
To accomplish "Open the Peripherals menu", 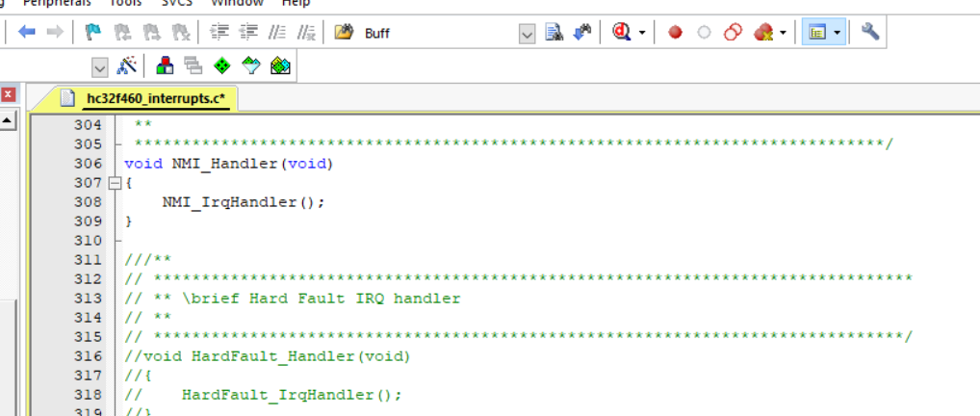I will pos(57,3).
